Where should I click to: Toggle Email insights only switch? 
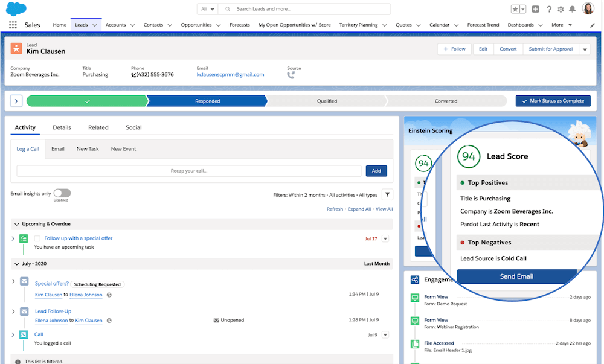(62, 193)
